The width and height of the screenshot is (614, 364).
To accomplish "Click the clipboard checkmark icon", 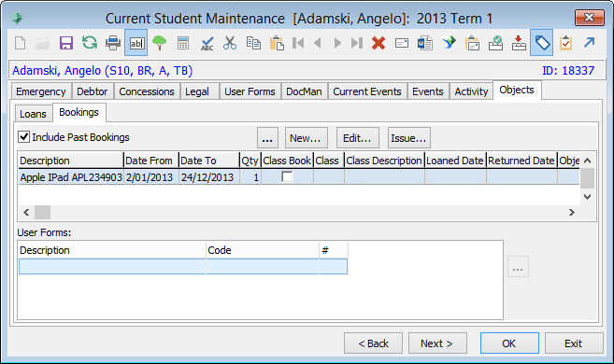I will [565, 43].
